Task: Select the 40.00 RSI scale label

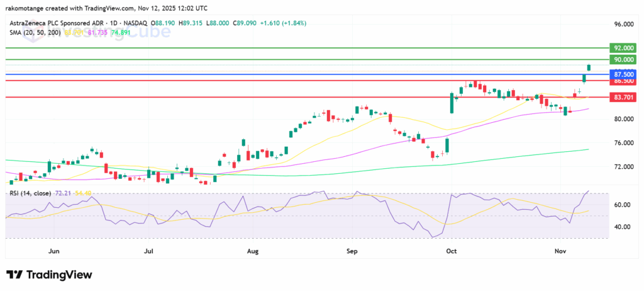Action: click(x=623, y=227)
